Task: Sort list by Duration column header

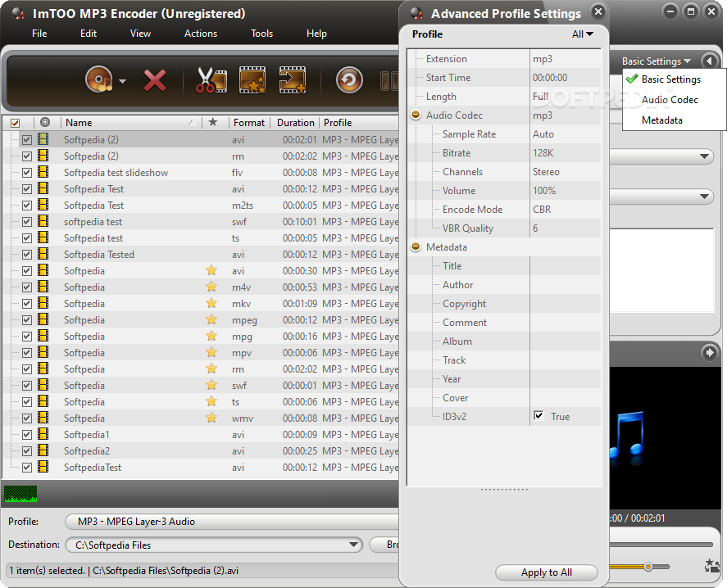Action: pos(295,122)
